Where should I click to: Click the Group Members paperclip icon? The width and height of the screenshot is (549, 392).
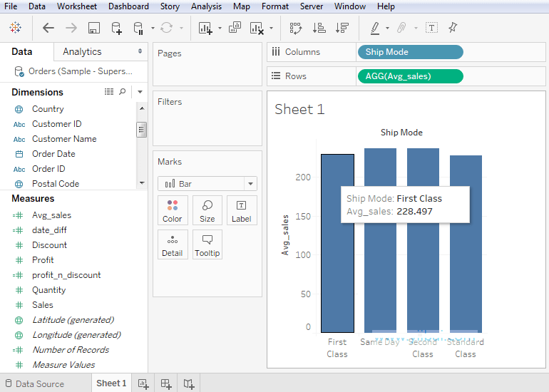[x=401, y=28]
